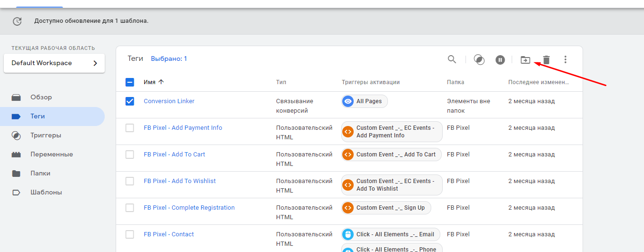Pause the selected tag
This screenshot has width=644, height=252.
pos(500,59)
